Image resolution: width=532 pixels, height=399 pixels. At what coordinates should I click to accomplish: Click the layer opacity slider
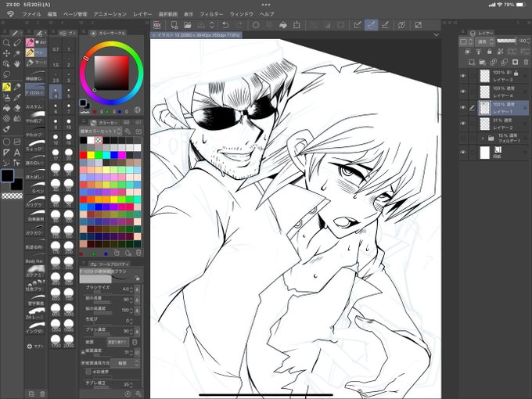pyautogui.click(x=506, y=41)
